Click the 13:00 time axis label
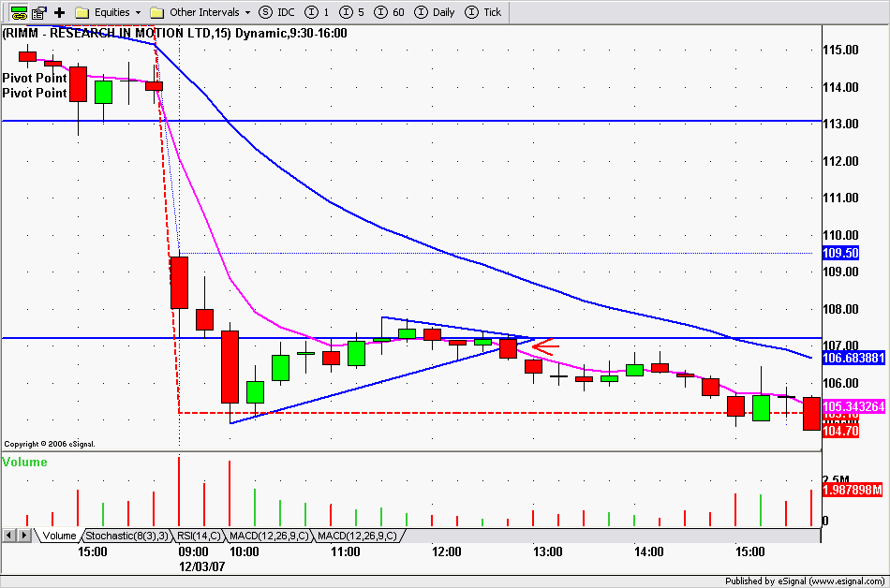 (x=548, y=551)
